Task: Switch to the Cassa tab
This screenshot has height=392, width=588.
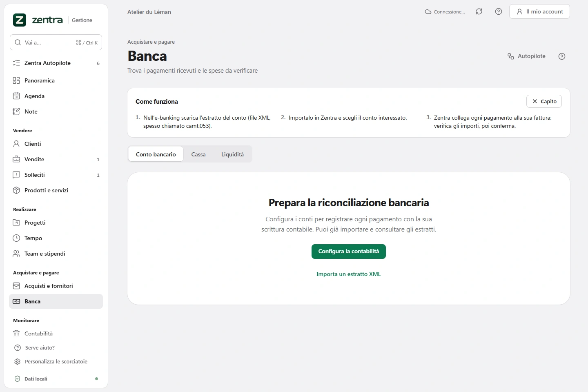Action: 198,154
